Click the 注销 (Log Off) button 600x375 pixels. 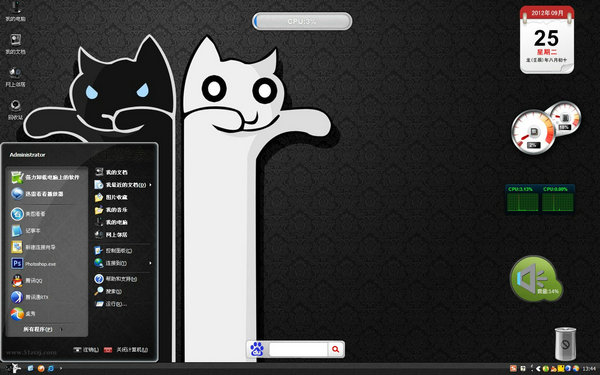[x=86, y=349]
